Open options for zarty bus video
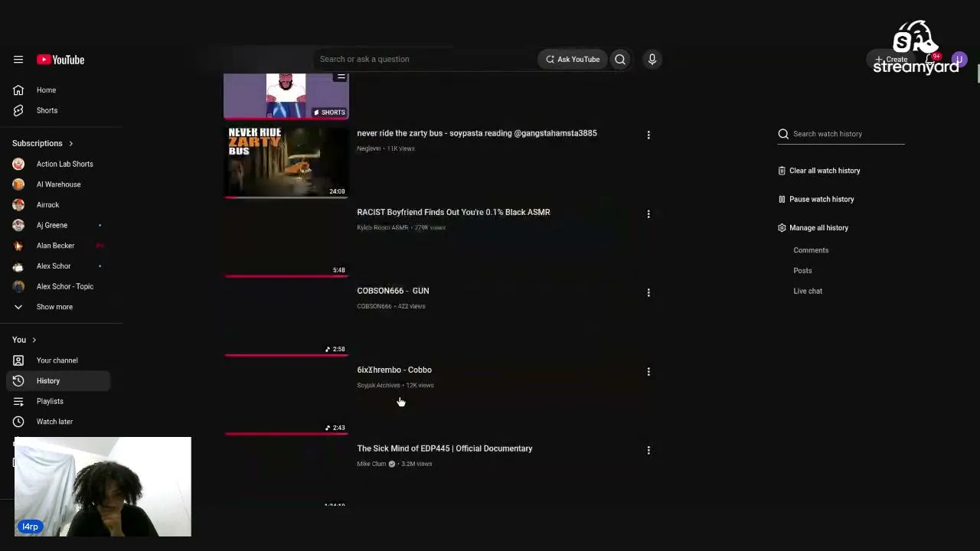Image resolution: width=980 pixels, height=551 pixels. click(648, 135)
